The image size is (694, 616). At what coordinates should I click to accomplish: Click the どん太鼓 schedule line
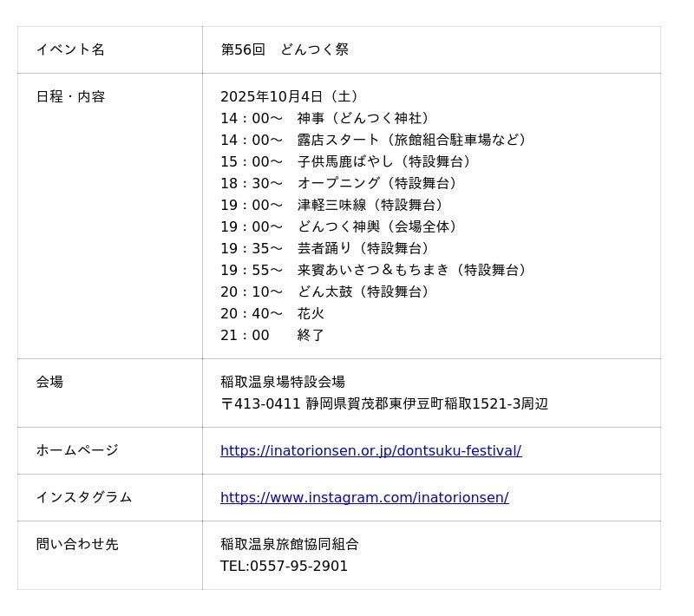coord(327,292)
